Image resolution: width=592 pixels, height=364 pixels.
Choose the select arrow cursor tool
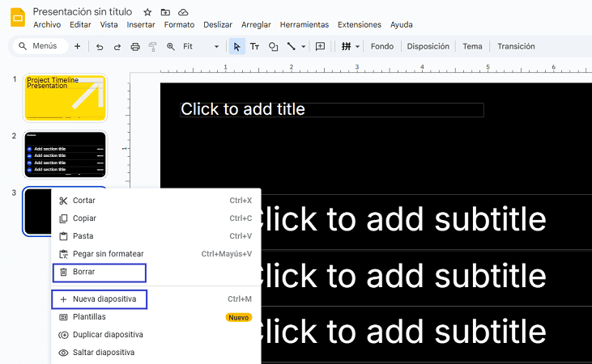pos(236,46)
